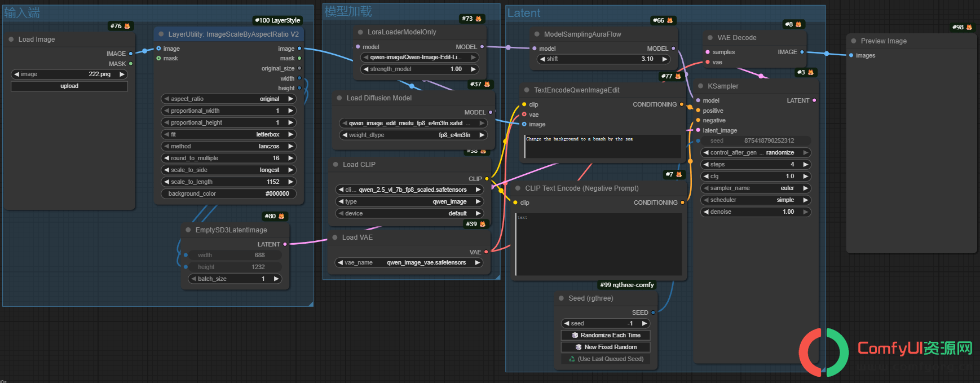The image size is (980, 383).
Task: Open the sampler_name dropdown set to euler
Action: (756, 188)
